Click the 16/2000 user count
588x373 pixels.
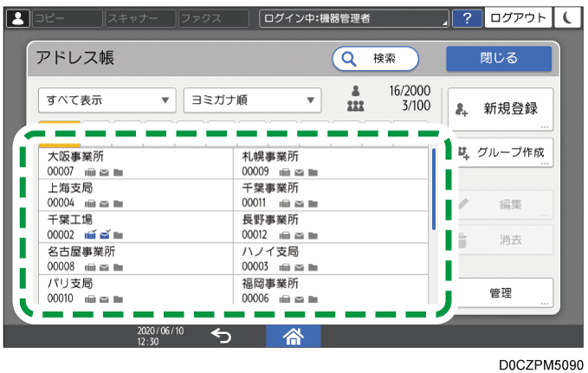pyautogui.click(x=410, y=91)
